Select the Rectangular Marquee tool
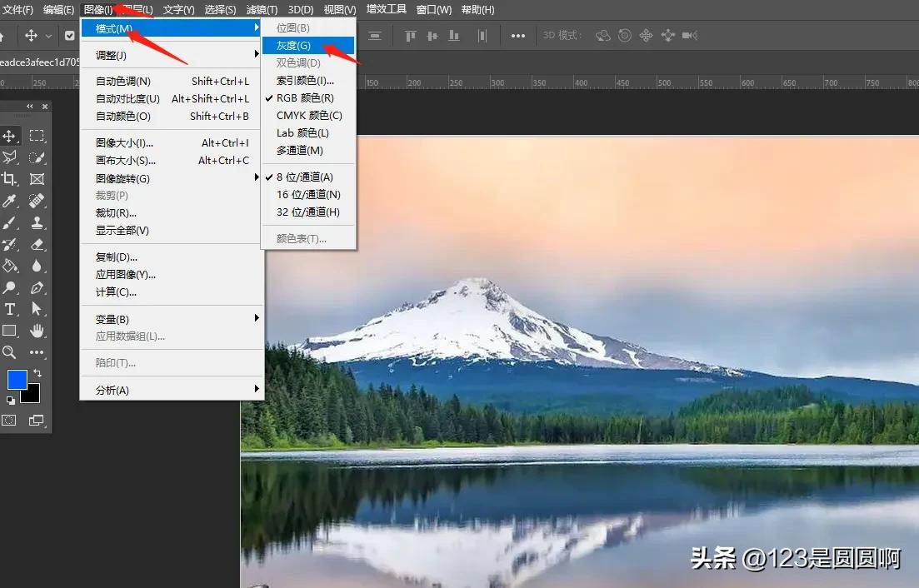 click(37, 136)
